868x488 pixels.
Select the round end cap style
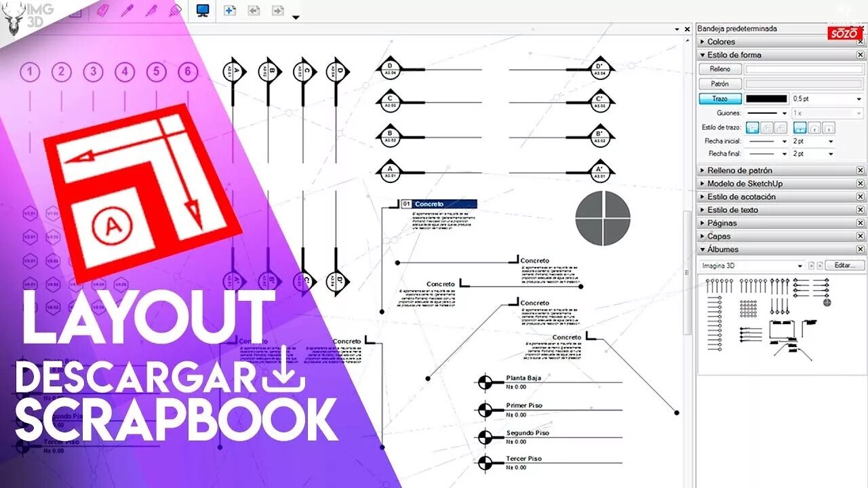(x=814, y=127)
